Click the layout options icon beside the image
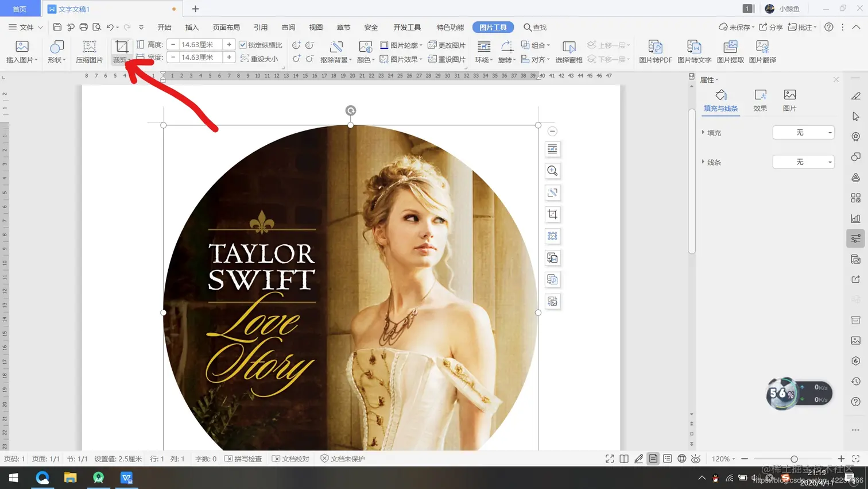 (552, 149)
